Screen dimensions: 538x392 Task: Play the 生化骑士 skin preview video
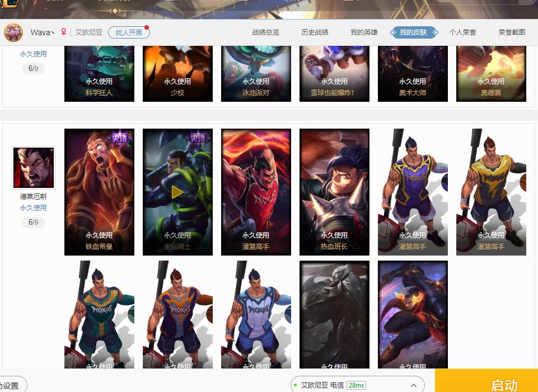(177, 192)
